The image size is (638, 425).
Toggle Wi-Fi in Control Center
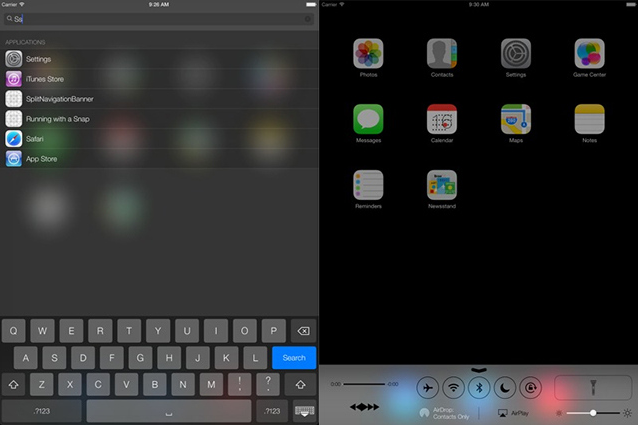point(453,387)
